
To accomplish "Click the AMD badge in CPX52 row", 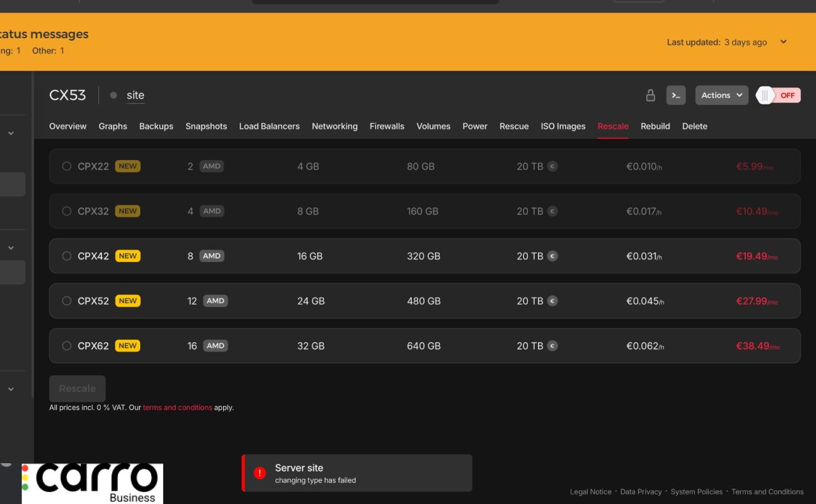I will click(215, 301).
